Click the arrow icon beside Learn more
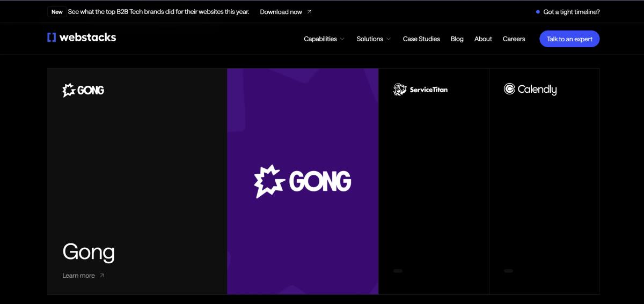Viewport: 644px width, 304px height. coord(102,276)
